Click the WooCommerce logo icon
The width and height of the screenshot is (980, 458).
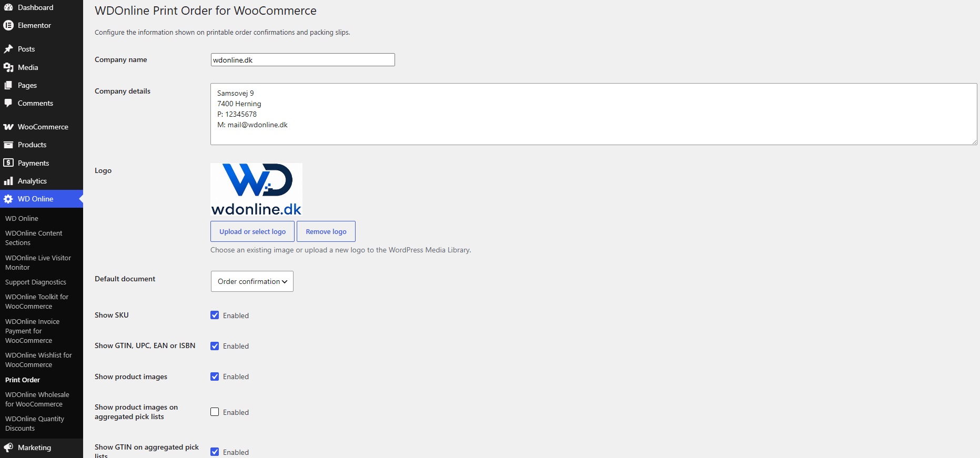coord(8,127)
